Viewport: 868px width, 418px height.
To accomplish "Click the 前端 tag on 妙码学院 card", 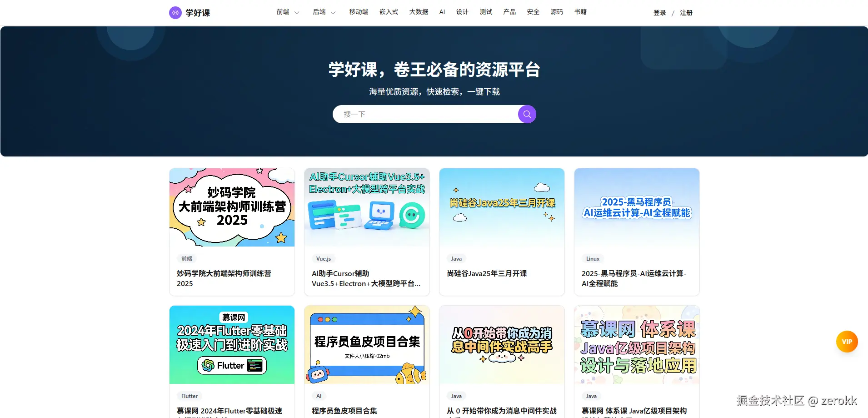I will (187, 259).
